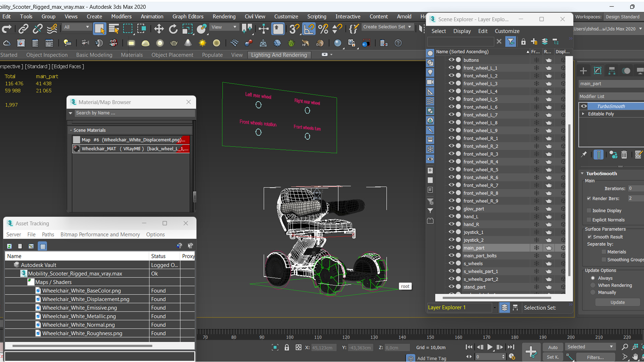
Task: Collapse the TurboSmooth rollout
Action: [583, 174]
